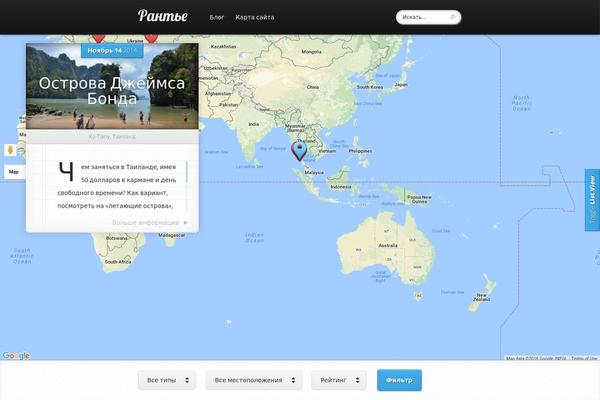Open the Острова Джеймса Бонда article title
Screen dimensions: 600x400
(112, 91)
